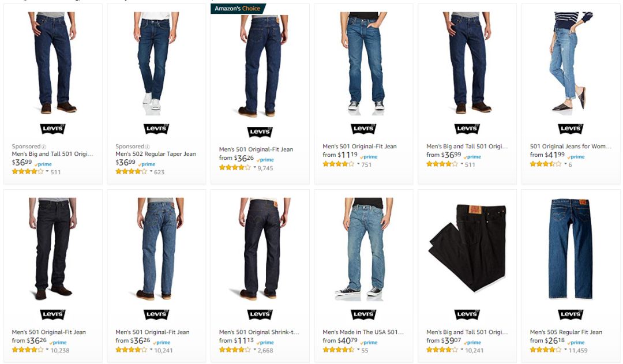Expand rating dropdown arrow beside 2,668 reviews
Viewport: 623px width, 364px height.
click(255, 350)
